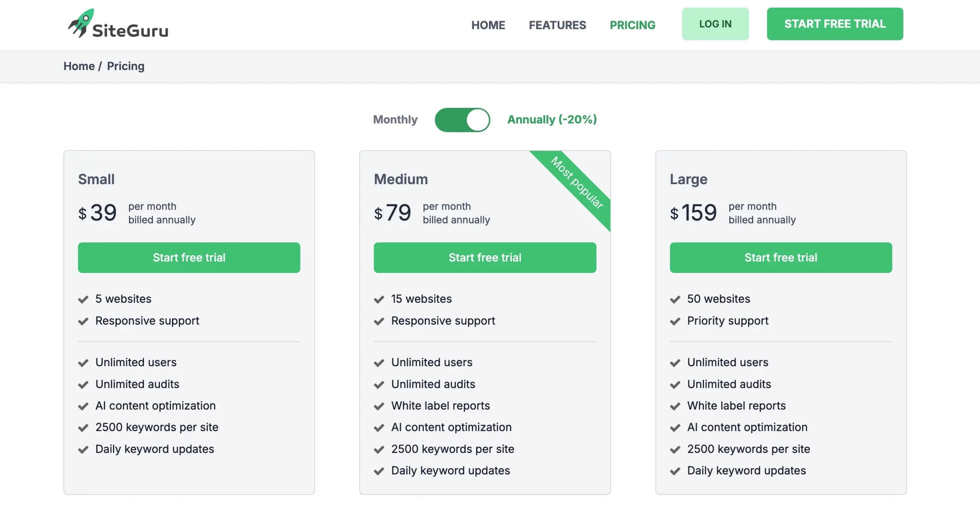Start free trial for Small plan

tap(189, 258)
